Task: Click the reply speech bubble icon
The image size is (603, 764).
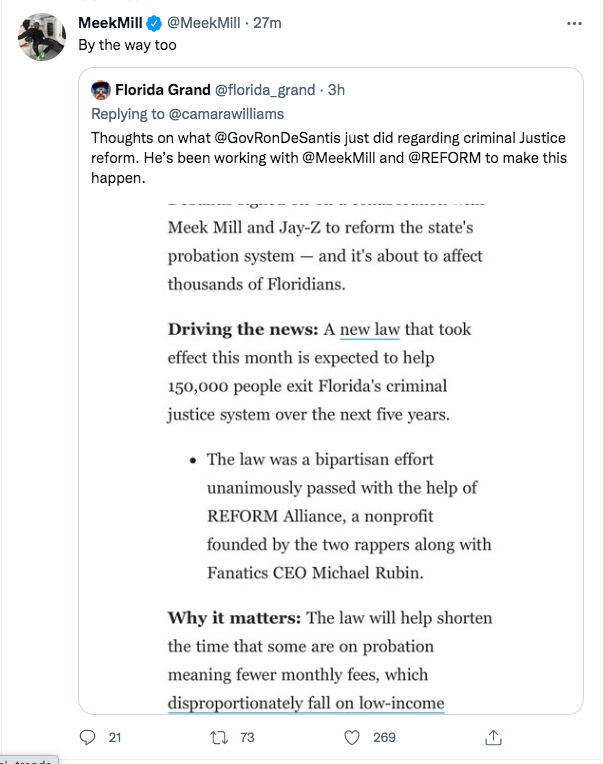Action: pos(87,737)
